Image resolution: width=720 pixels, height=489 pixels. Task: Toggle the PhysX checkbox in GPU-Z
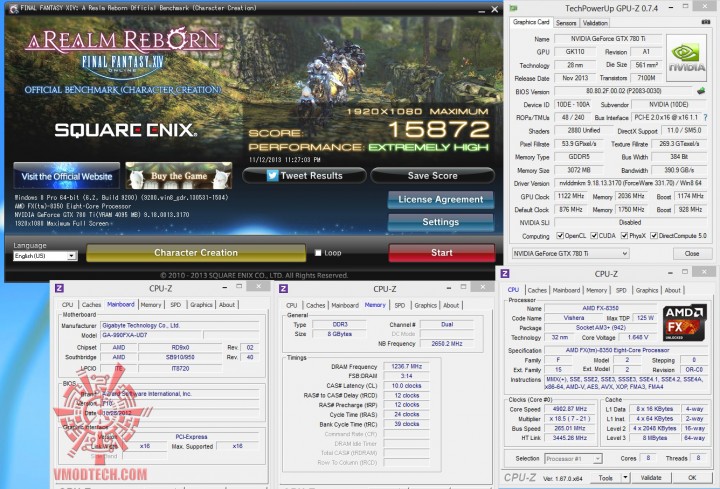coord(624,236)
